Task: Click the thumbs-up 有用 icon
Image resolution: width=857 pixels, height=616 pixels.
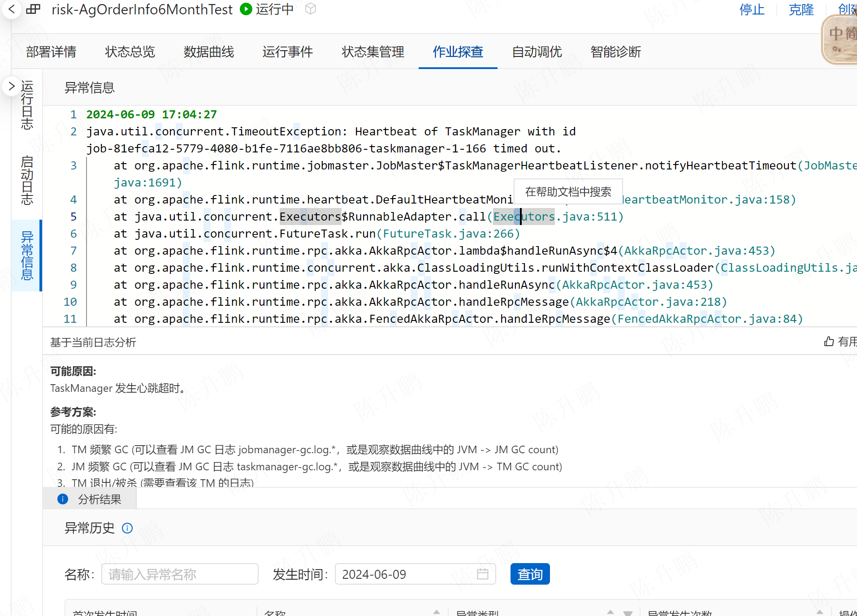Action: point(829,342)
